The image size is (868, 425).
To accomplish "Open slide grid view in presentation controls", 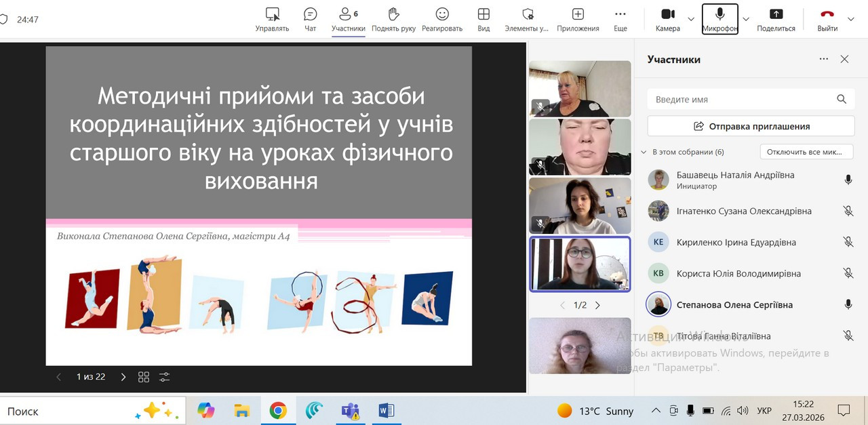I will click(144, 377).
